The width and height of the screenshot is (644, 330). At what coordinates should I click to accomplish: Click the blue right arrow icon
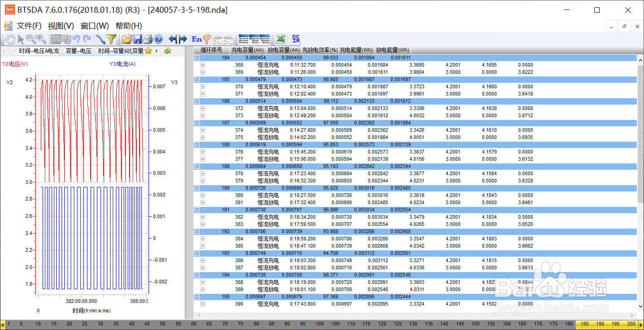tap(183, 39)
